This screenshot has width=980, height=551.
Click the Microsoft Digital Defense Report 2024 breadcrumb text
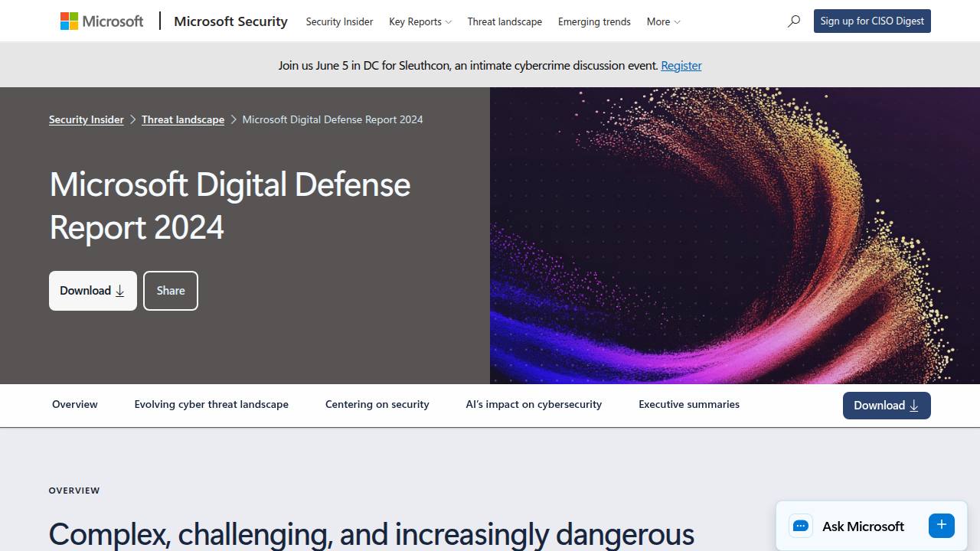(x=332, y=119)
